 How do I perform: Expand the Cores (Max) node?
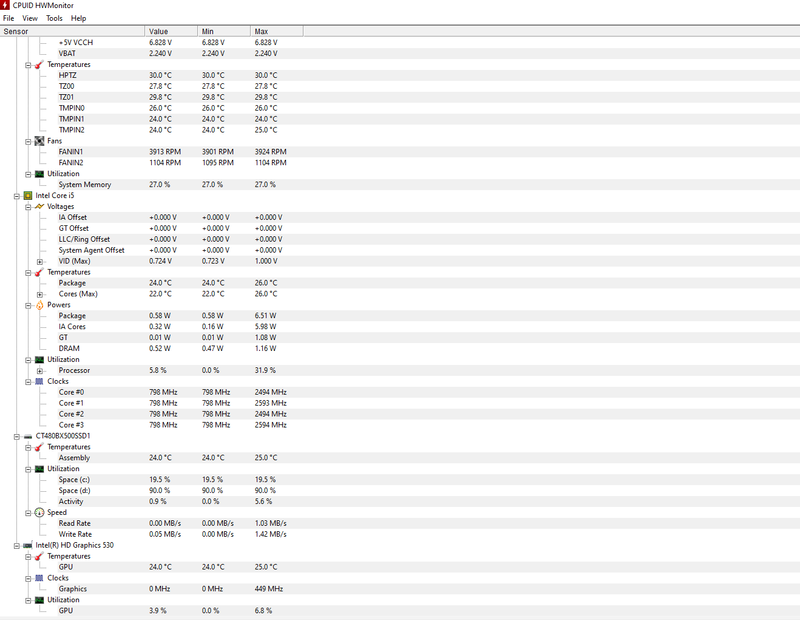[x=40, y=294]
